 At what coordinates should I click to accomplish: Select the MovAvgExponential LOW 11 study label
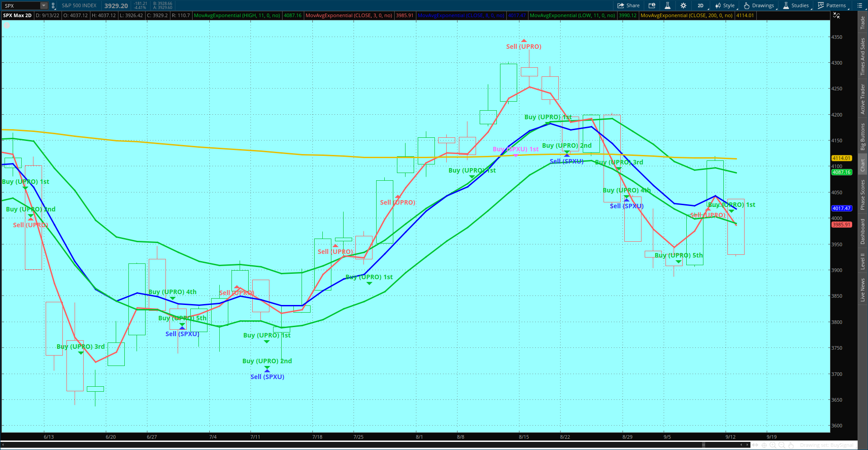click(572, 15)
